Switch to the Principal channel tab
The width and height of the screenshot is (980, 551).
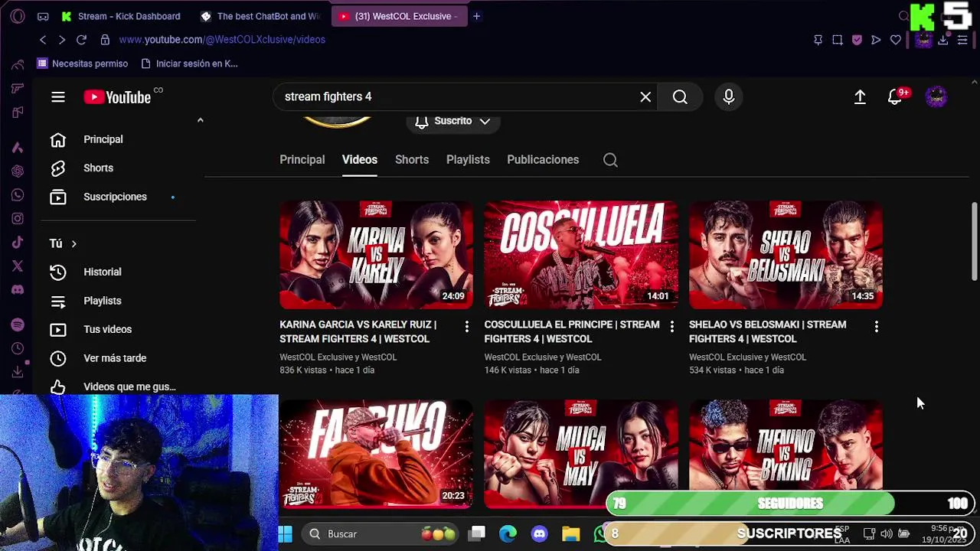point(302,160)
